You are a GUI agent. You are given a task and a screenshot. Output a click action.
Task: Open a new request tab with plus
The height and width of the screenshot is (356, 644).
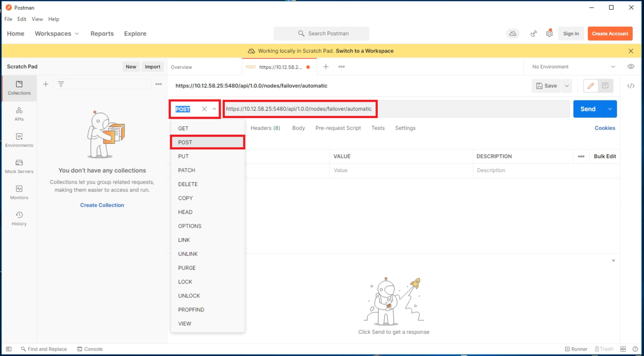click(x=325, y=67)
